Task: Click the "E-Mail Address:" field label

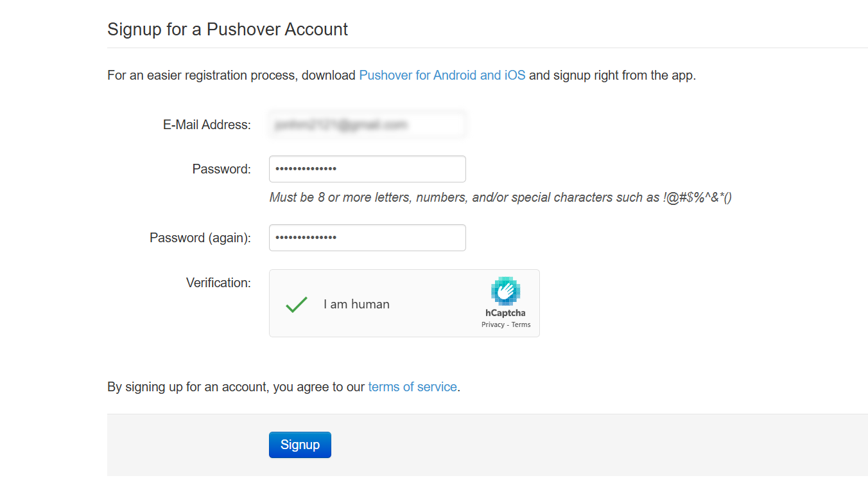Action: 207,125
